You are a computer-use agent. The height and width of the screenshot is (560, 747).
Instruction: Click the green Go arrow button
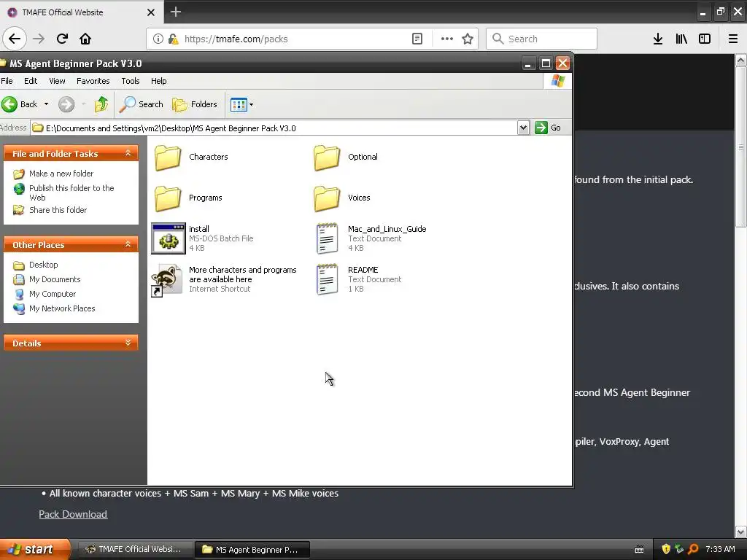coord(541,128)
